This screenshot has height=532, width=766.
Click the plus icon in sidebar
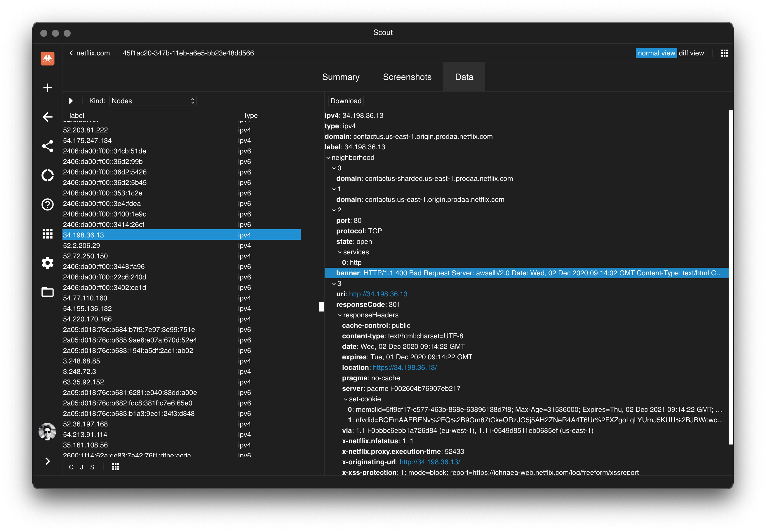pos(47,88)
